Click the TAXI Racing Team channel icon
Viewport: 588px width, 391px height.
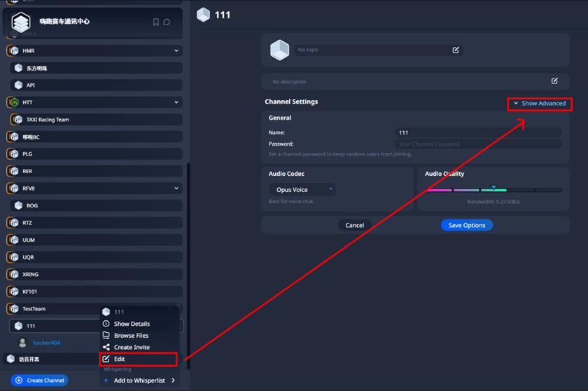click(17, 120)
